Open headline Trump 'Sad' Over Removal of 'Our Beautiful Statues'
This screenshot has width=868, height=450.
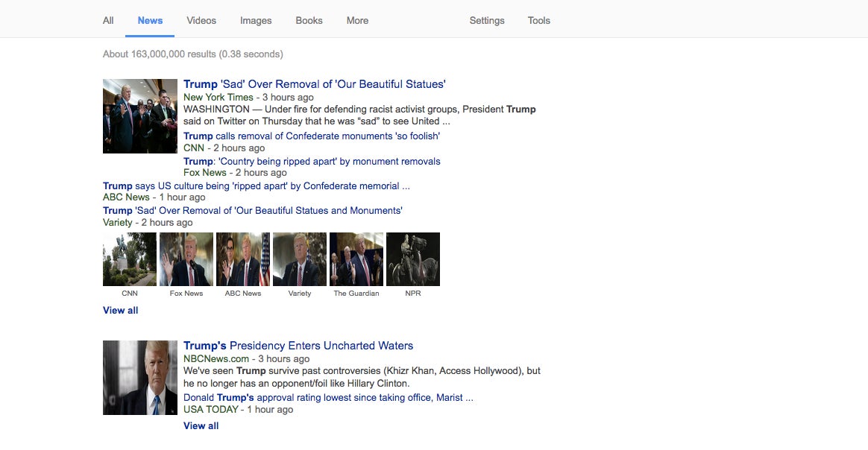pos(315,84)
